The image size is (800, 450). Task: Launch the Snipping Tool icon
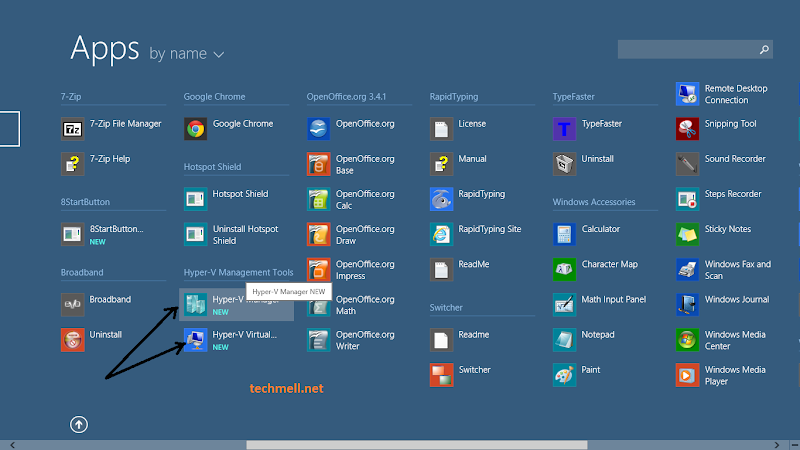(x=687, y=129)
